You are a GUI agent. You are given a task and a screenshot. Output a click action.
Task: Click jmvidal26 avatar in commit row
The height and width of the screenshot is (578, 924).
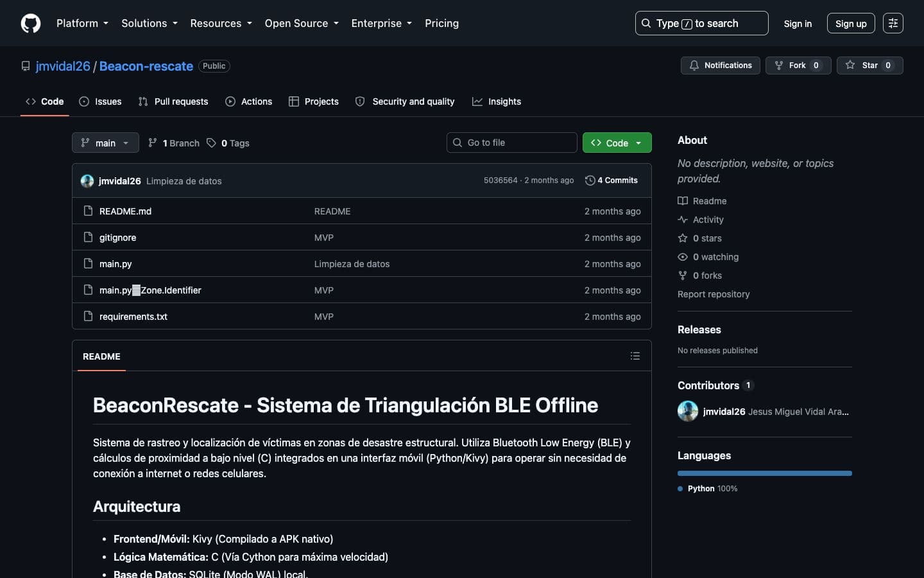[87, 181]
